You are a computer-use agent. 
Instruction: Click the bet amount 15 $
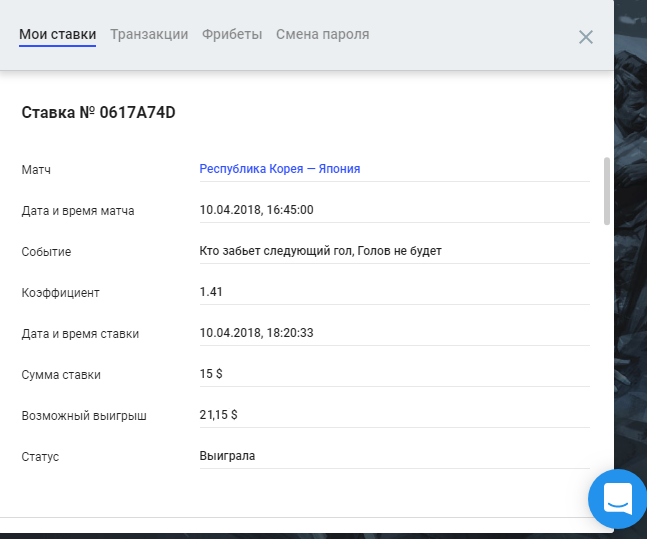[x=211, y=374]
